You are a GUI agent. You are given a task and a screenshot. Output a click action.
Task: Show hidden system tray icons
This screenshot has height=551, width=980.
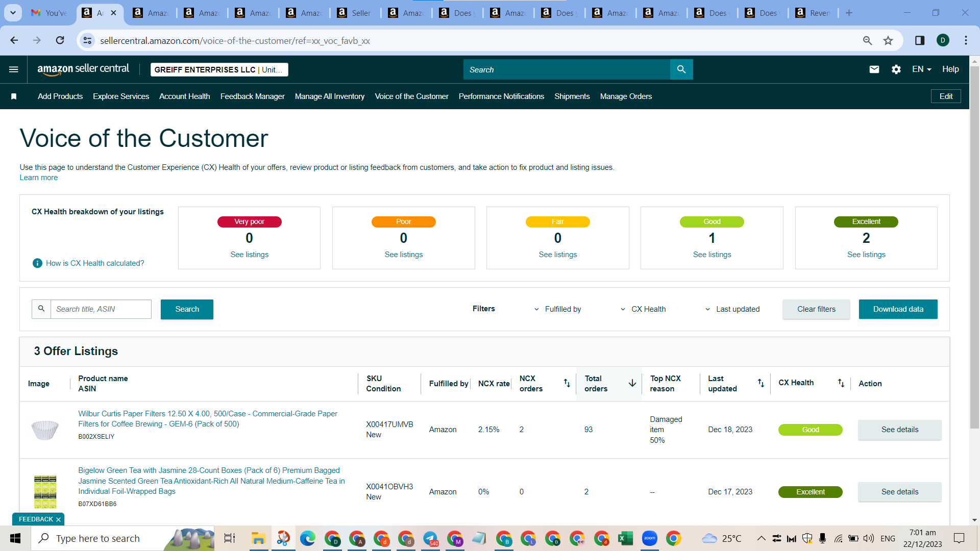(761, 538)
